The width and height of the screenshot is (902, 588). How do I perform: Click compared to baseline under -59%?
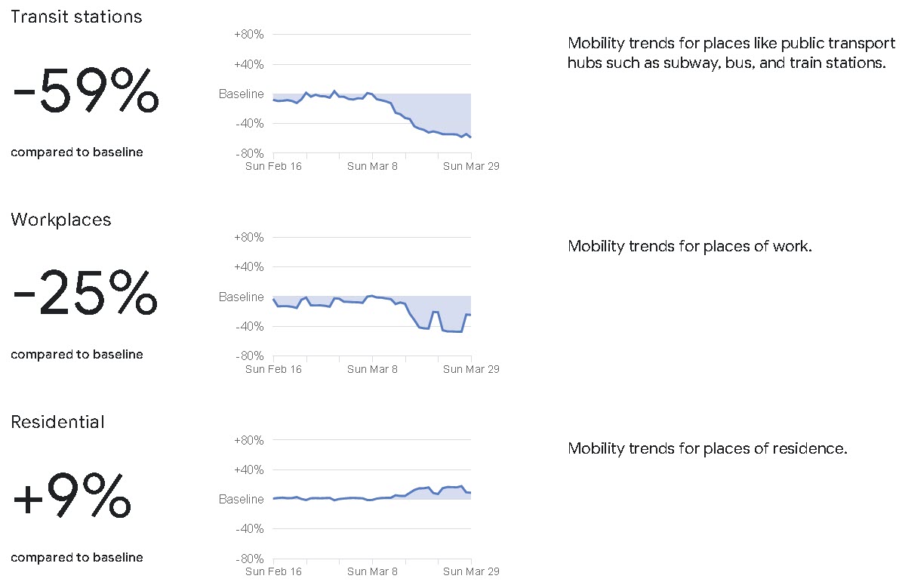click(x=77, y=152)
